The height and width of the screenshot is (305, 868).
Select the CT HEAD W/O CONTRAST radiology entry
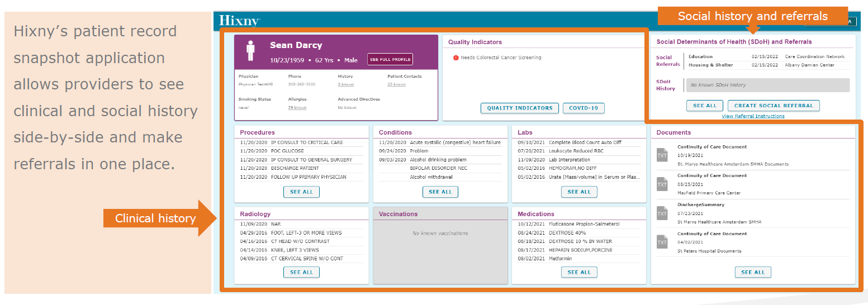[x=301, y=241]
